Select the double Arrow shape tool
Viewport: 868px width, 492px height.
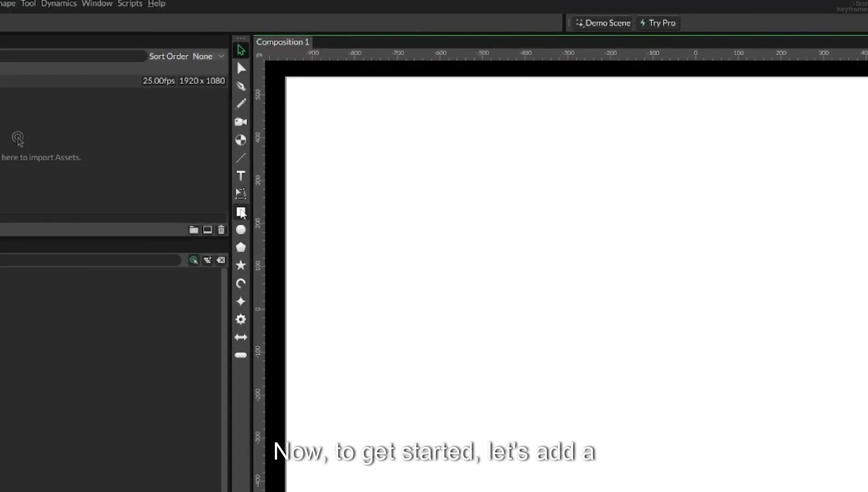(x=241, y=337)
